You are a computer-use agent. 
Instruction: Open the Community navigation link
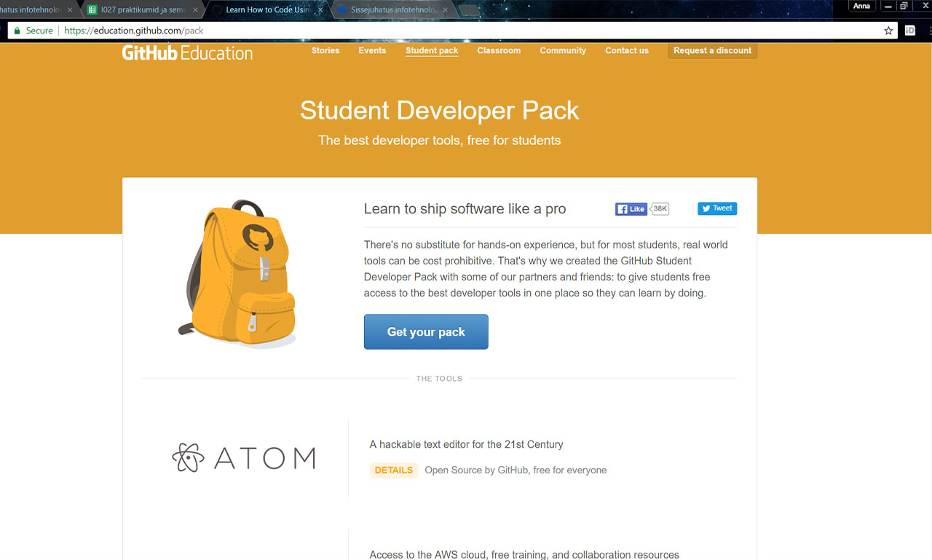click(x=563, y=50)
